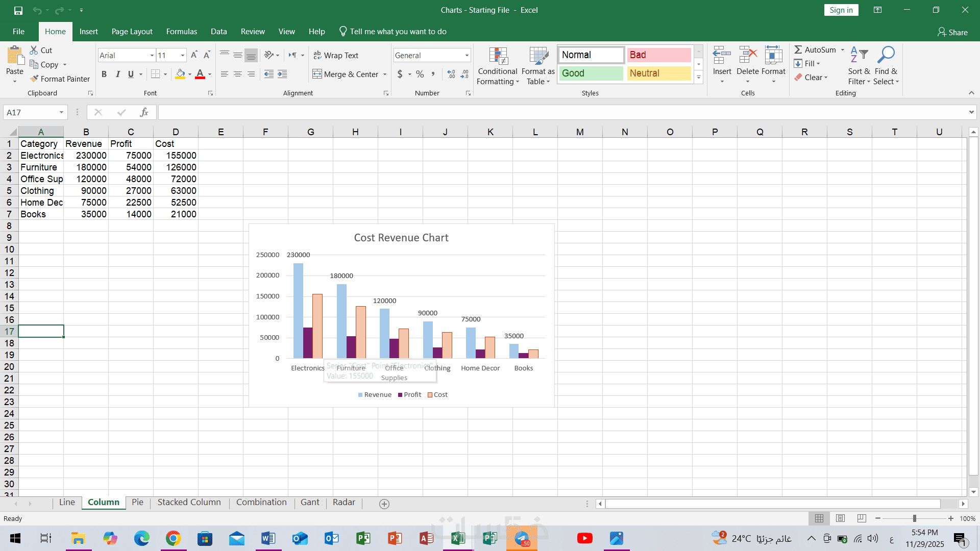
Task: Click the Merge & Center icon
Action: click(x=317, y=74)
